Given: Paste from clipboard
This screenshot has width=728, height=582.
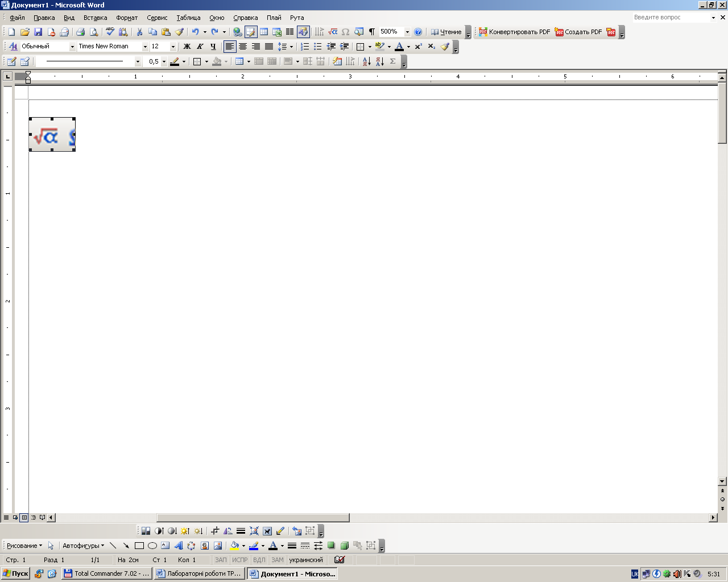Looking at the screenshot, I should 166,32.
